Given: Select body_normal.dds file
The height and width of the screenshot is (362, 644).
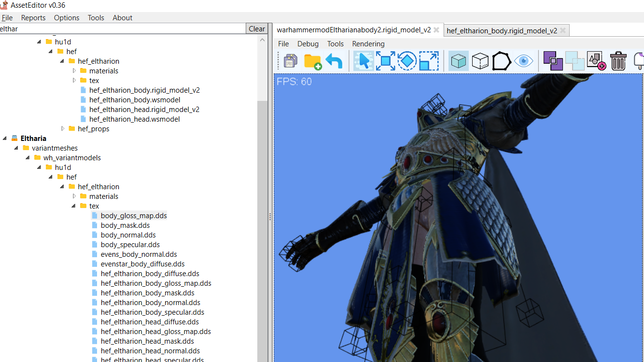Looking at the screenshot, I should 128,235.
